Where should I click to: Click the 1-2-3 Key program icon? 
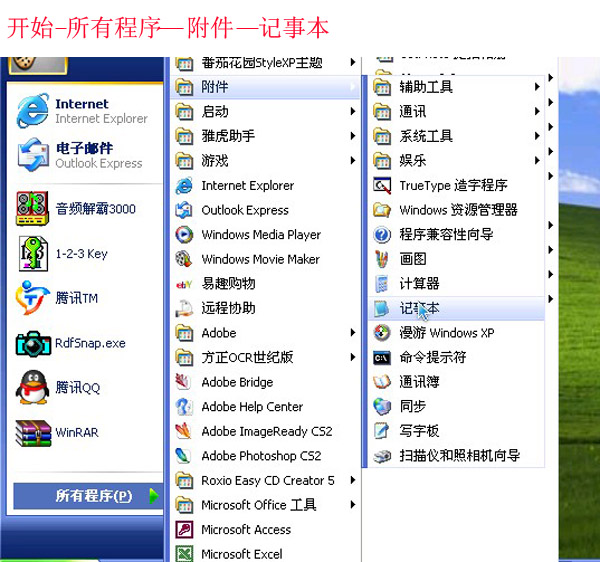tap(33, 253)
